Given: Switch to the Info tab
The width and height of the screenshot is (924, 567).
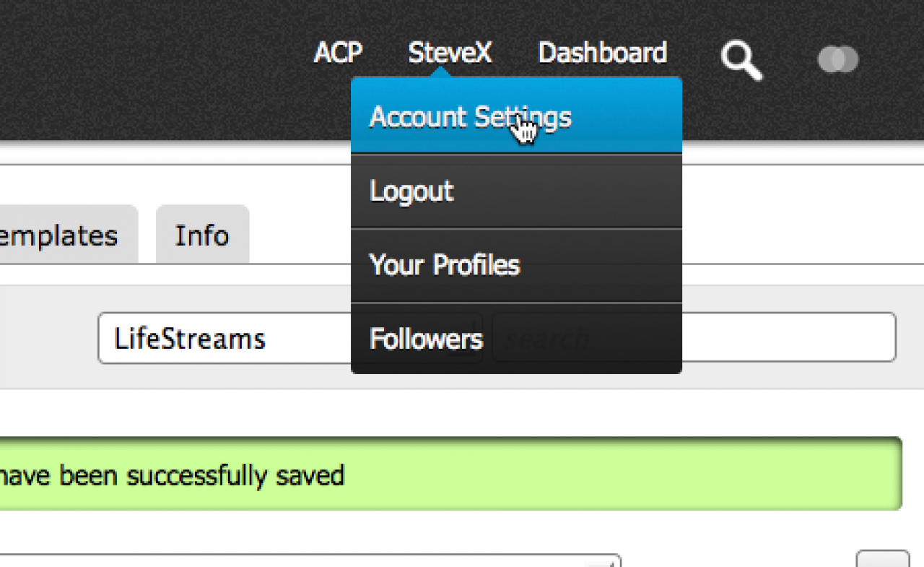Looking at the screenshot, I should tap(202, 235).
